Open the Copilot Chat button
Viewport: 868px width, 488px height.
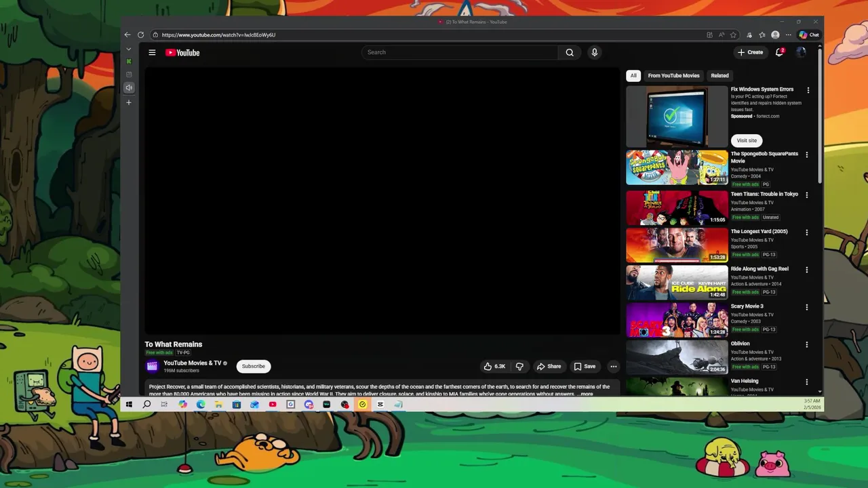click(x=809, y=35)
